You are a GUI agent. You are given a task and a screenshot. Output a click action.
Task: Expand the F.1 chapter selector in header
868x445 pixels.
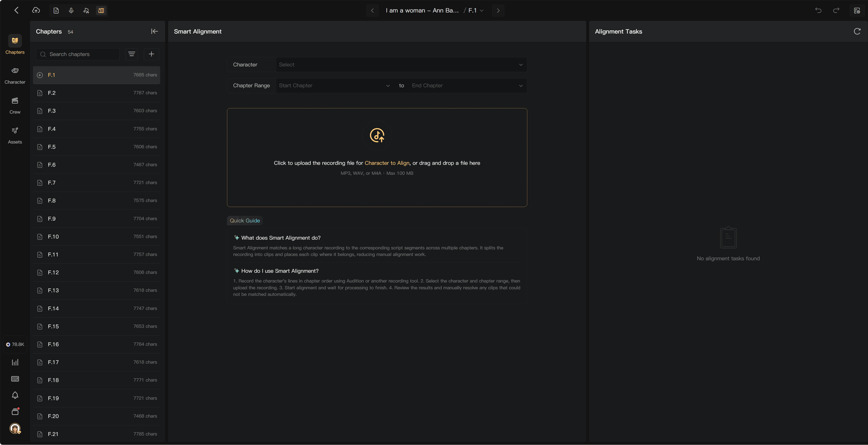point(476,11)
